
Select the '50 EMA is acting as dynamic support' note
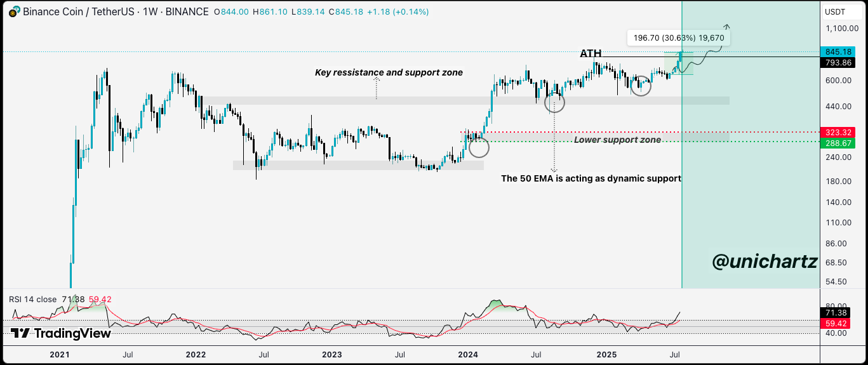pos(591,179)
